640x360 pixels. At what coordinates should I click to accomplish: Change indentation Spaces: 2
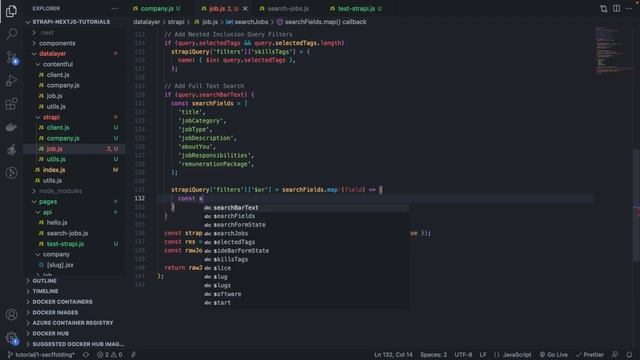click(433, 355)
